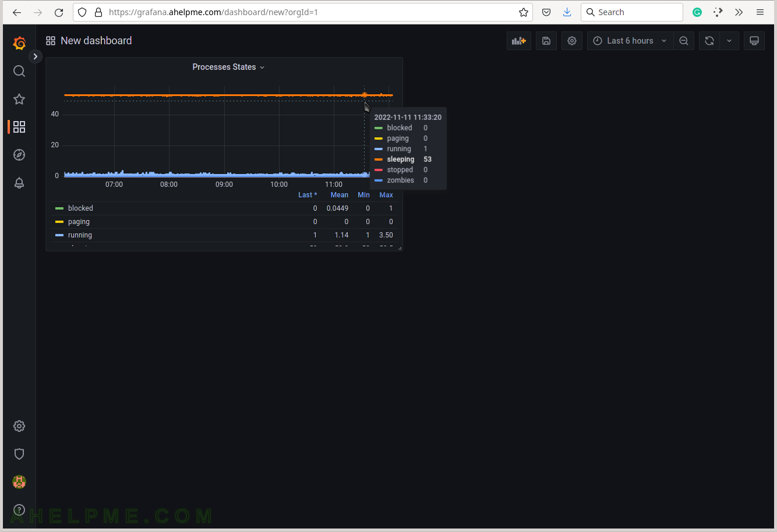777x532 pixels.
Task: Open the search dashboards icon in sidebar
Action: pyautogui.click(x=19, y=71)
